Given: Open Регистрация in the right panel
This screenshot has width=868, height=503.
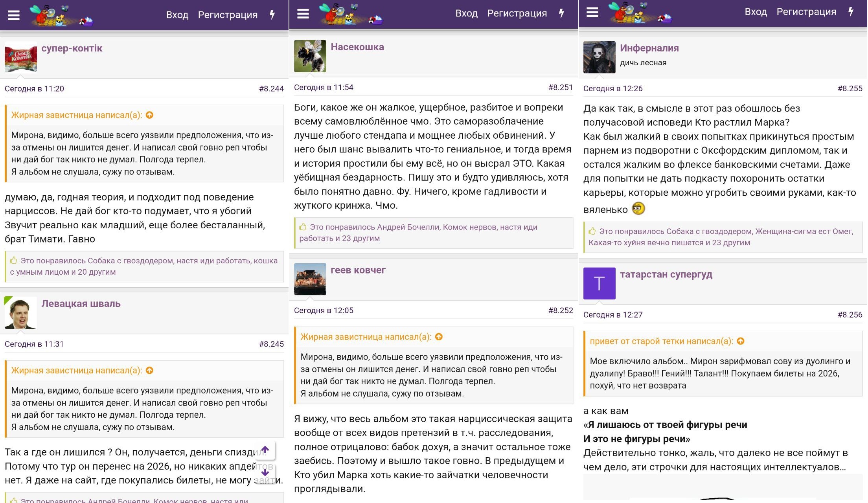Looking at the screenshot, I should 806,12.
